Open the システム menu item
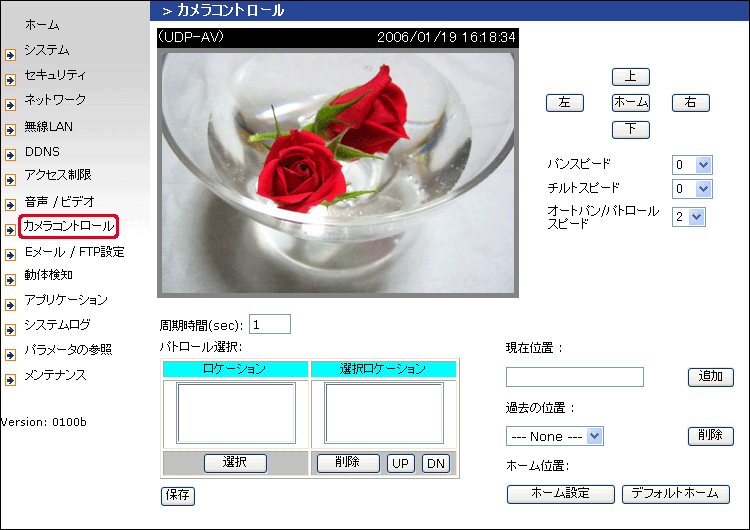This screenshot has height=530, width=750. coord(47,50)
